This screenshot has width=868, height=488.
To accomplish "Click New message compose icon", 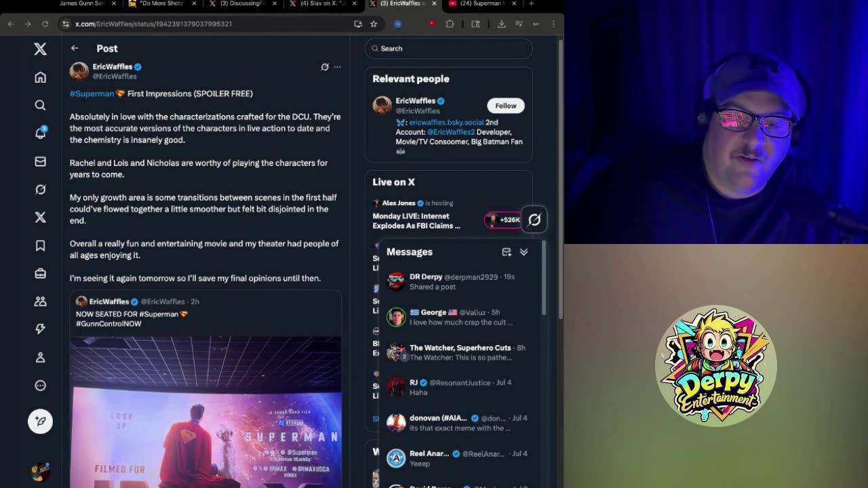I will [507, 251].
